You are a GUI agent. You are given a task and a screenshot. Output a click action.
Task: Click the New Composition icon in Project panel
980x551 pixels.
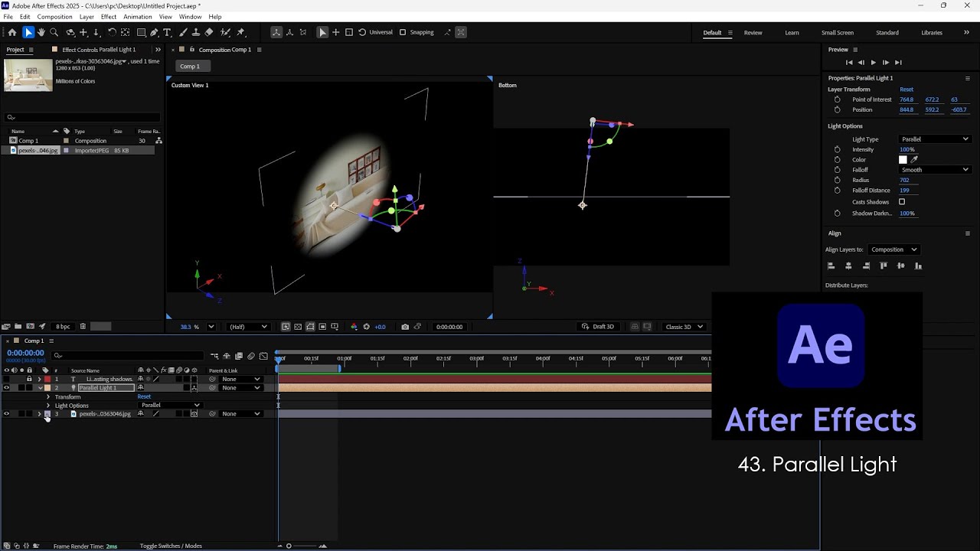click(x=31, y=327)
